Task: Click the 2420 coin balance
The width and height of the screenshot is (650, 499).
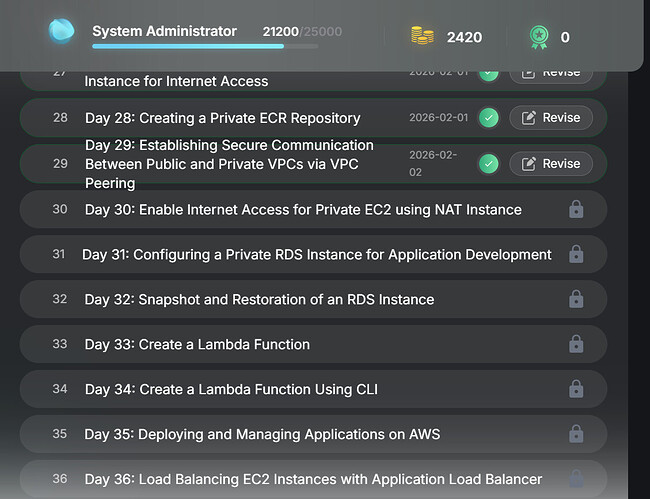Action: click(464, 37)
